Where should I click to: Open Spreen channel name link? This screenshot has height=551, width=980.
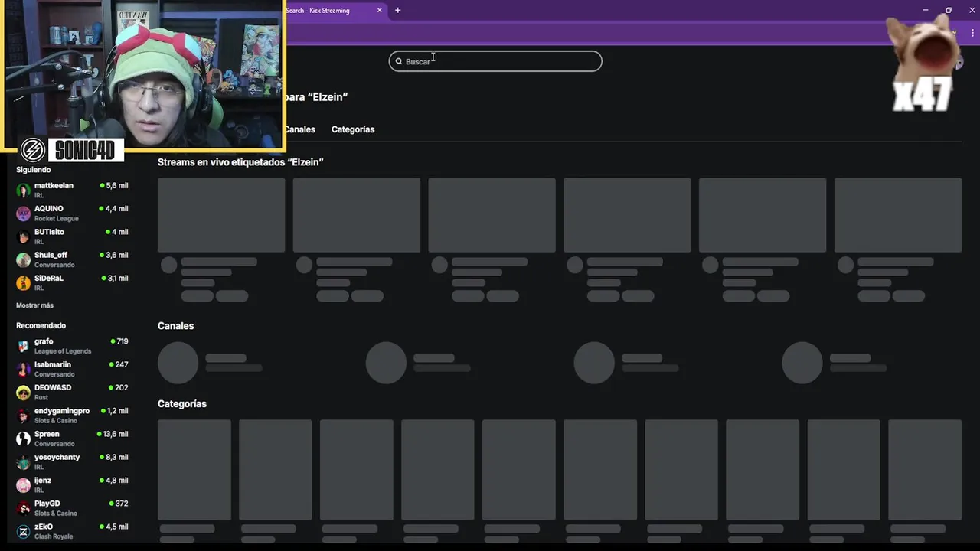coord(47,434)
